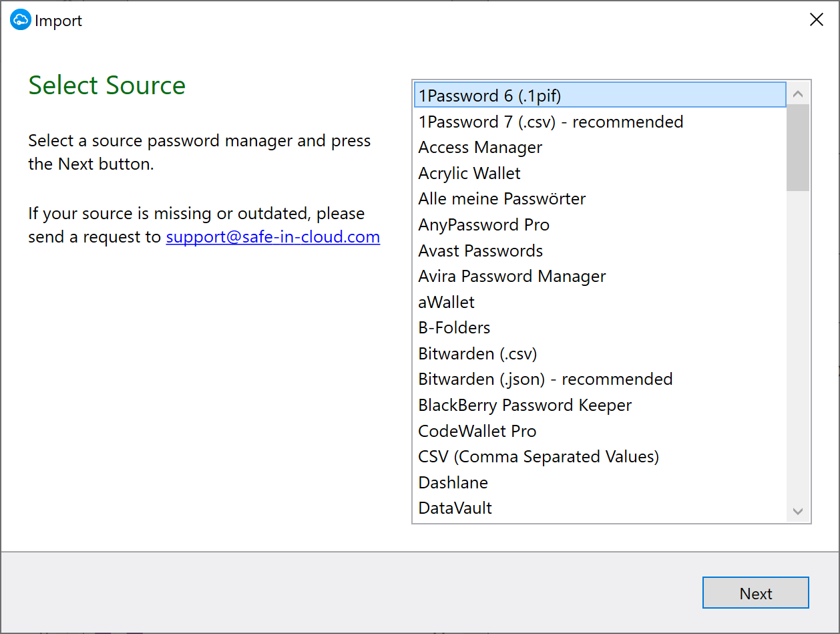The height and width of the screenshot is (634, 840).
Task: Click the source list scrollbar thumb
Action: point(797,148)
